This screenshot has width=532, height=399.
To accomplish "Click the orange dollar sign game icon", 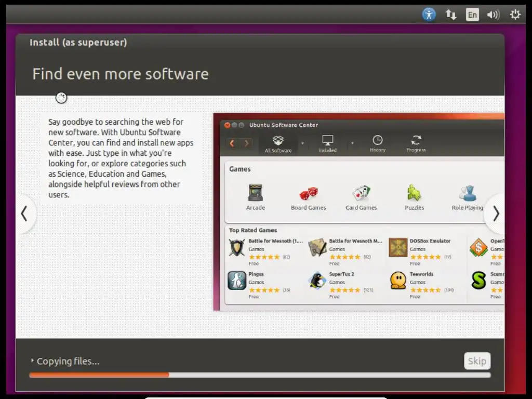I will click(x=478, y=247).
